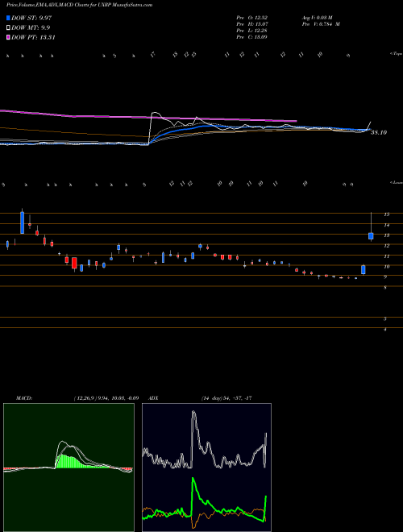Click the magenta DOW PT legend swatch
The height and width of the screenshot is (532, 403).
point(8,37)
